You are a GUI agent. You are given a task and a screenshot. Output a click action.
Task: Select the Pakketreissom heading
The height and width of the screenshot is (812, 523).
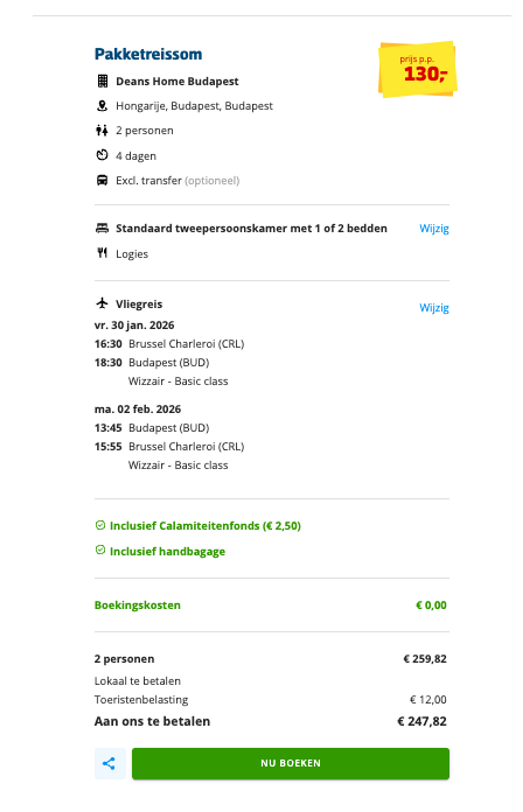click(x=148, y=54)
